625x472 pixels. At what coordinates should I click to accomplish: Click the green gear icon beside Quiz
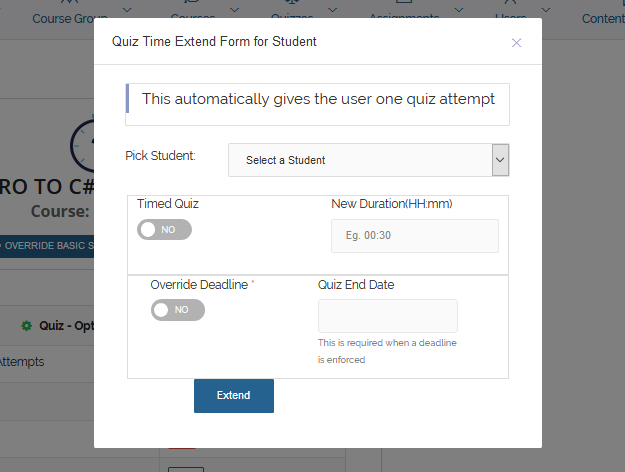(x=26, y=326)
